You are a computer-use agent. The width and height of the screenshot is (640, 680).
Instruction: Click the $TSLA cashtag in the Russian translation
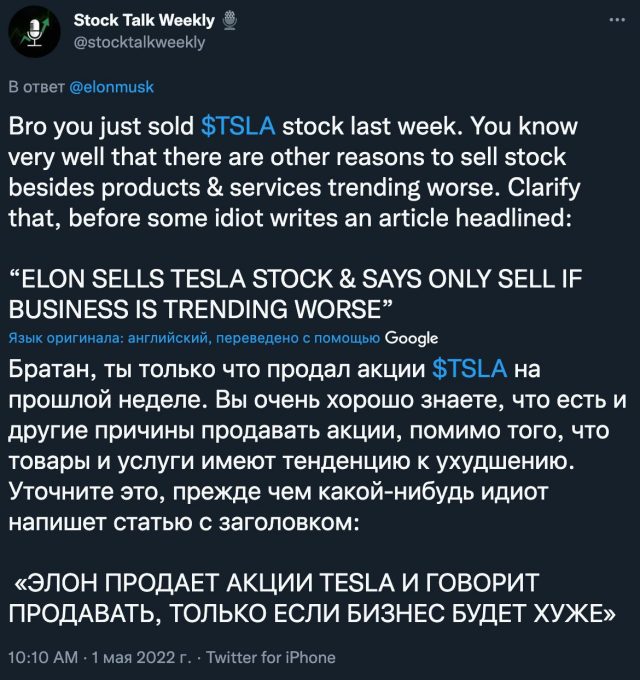[470, 369]
